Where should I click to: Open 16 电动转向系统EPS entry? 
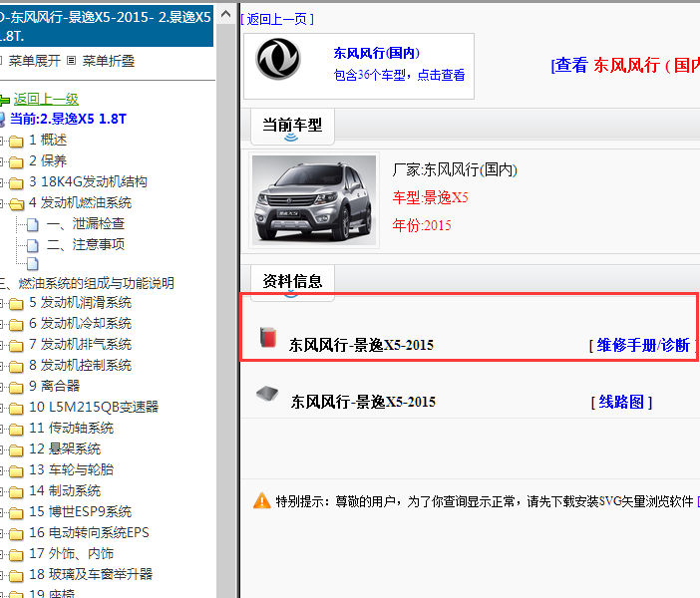pos(90,532)
